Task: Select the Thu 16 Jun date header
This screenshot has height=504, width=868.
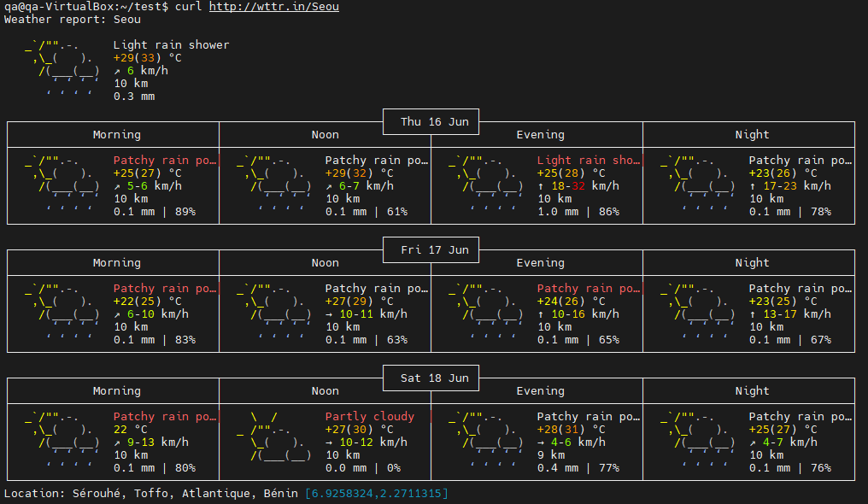Action: tap(435, 121)
